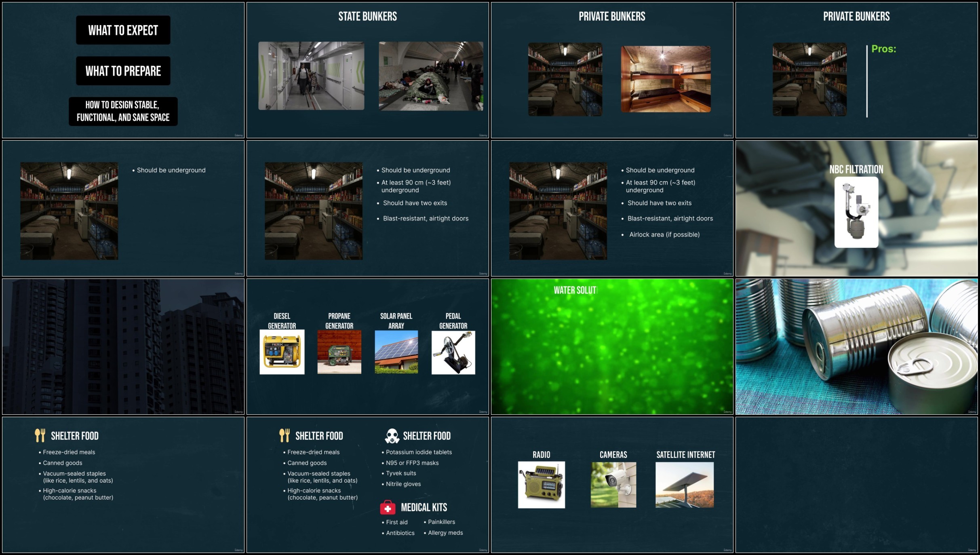Click the "MEDICAL KITS" heading

(424, 507)
